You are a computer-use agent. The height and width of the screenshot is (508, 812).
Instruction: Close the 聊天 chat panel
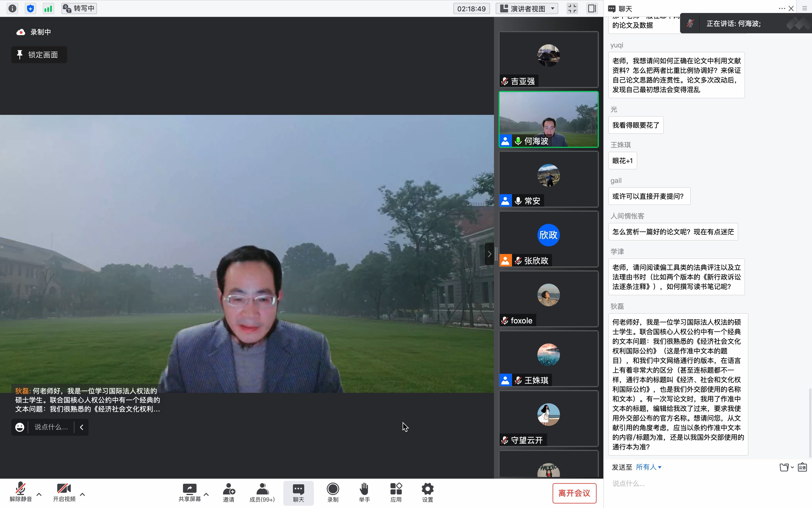click(x=791, y=8)
